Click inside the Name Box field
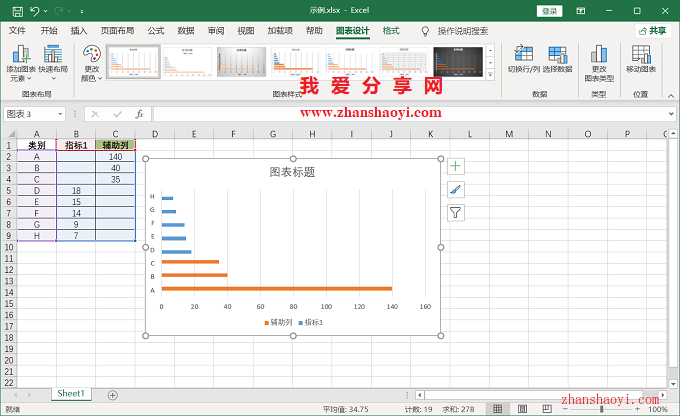The width and height of the screenshot is (680, 416). (x=29, y=114)
